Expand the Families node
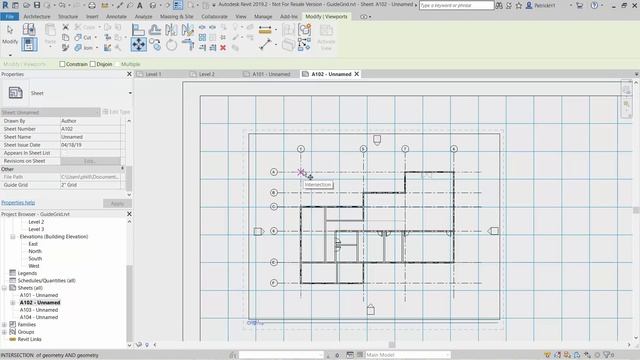The image size is (640, 360). 4,325
